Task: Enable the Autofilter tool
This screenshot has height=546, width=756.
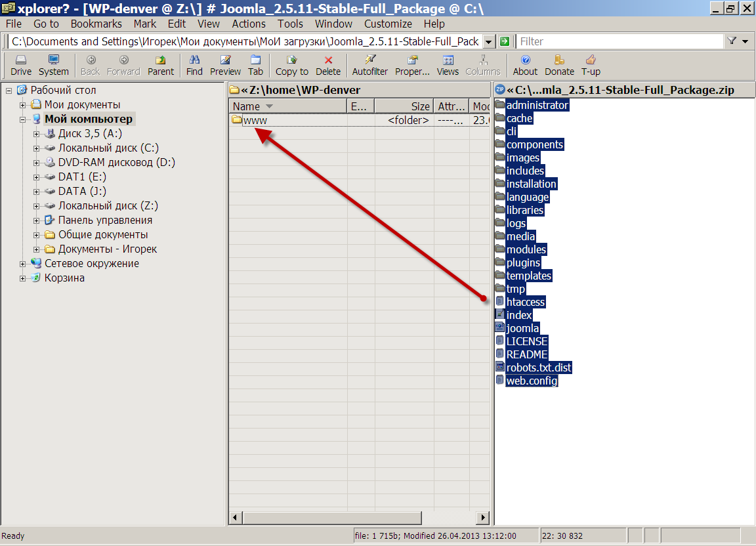Action: tap(370, 65)
